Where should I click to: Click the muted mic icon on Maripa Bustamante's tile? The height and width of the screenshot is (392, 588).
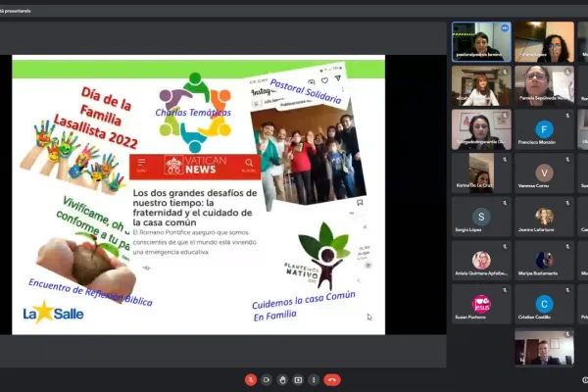[x=567, y=246]
